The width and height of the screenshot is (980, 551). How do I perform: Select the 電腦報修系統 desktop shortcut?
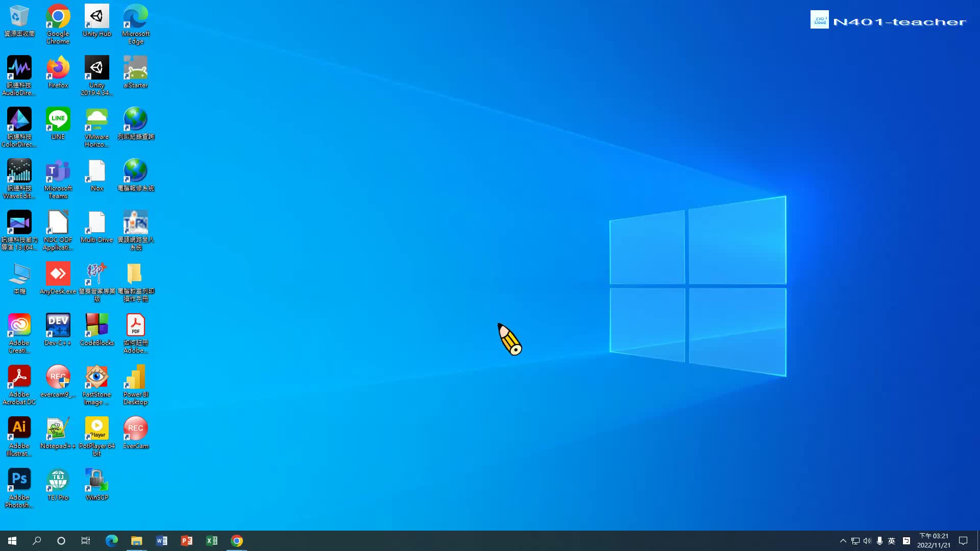pos(136,176)
